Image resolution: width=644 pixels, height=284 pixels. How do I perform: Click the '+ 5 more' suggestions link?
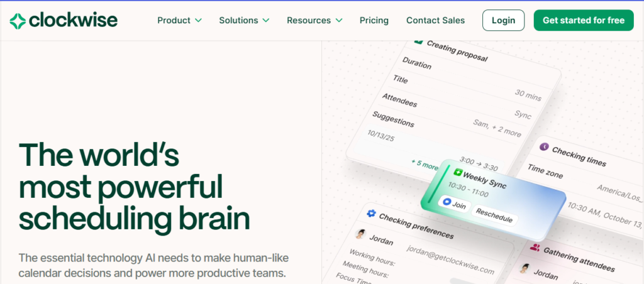[x=425, y=166]
